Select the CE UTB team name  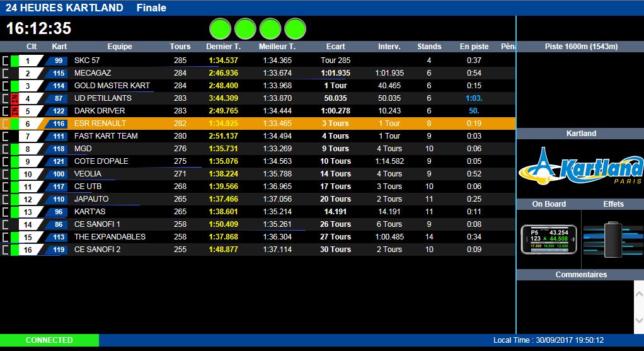(88, 187)
